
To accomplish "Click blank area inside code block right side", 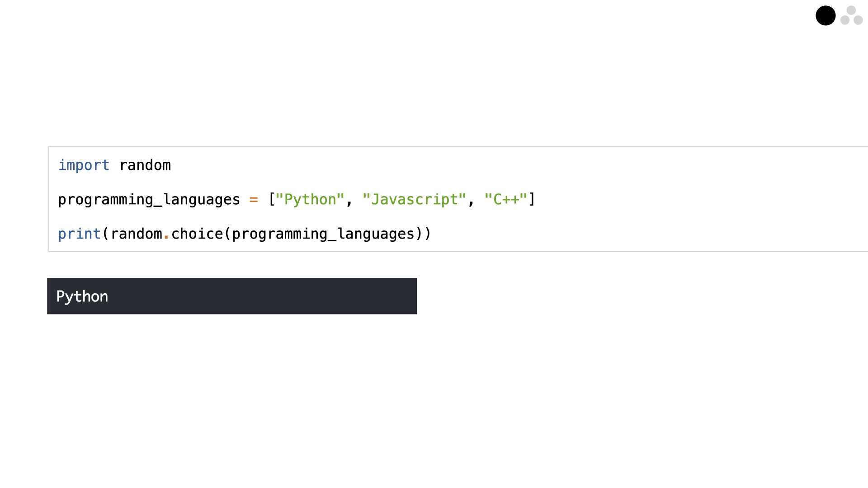I will coord(701,200).
